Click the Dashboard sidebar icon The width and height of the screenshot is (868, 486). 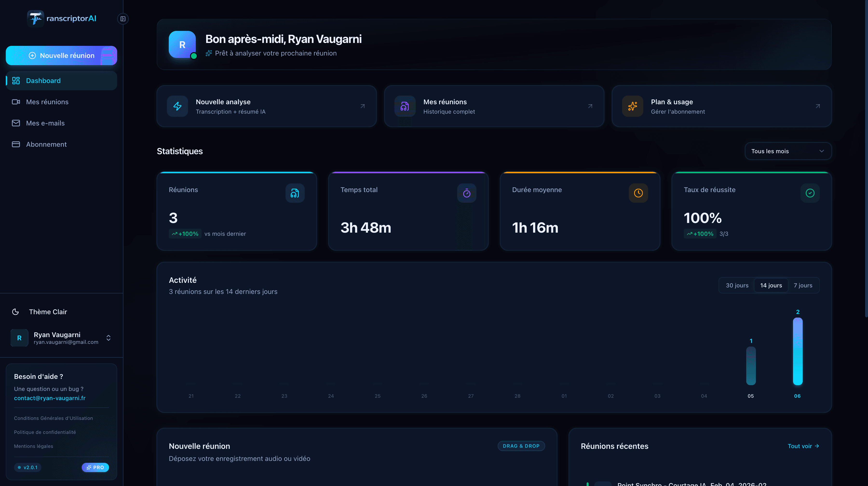(16, 80)
